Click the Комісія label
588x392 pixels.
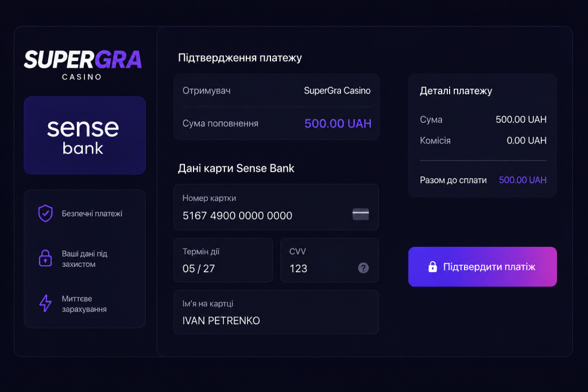pyautogui.click(x=435, y=141)
